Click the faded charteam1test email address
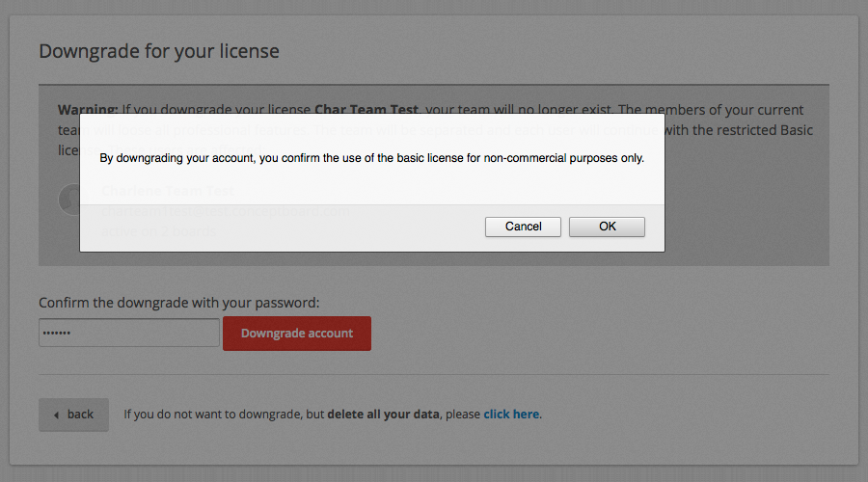 [x=225, y=211]
